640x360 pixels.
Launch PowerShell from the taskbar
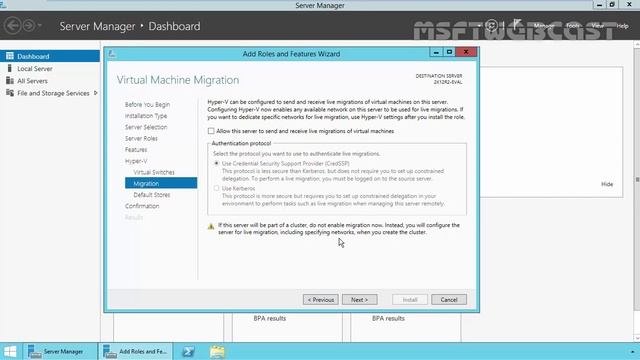coord(188,351)
